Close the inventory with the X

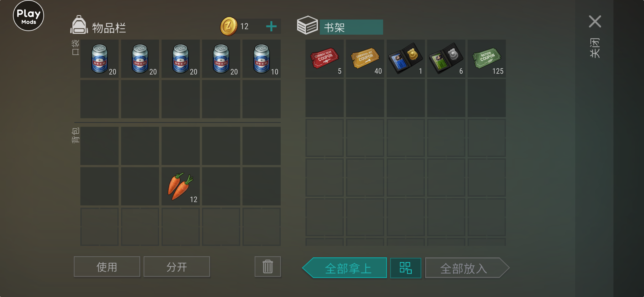click(x=595, y=21)
